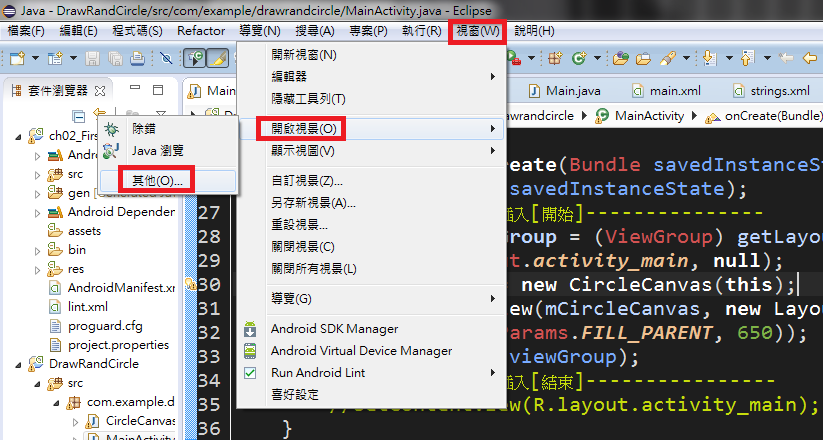Open the 編輯(E) menu

pos(78,31)
